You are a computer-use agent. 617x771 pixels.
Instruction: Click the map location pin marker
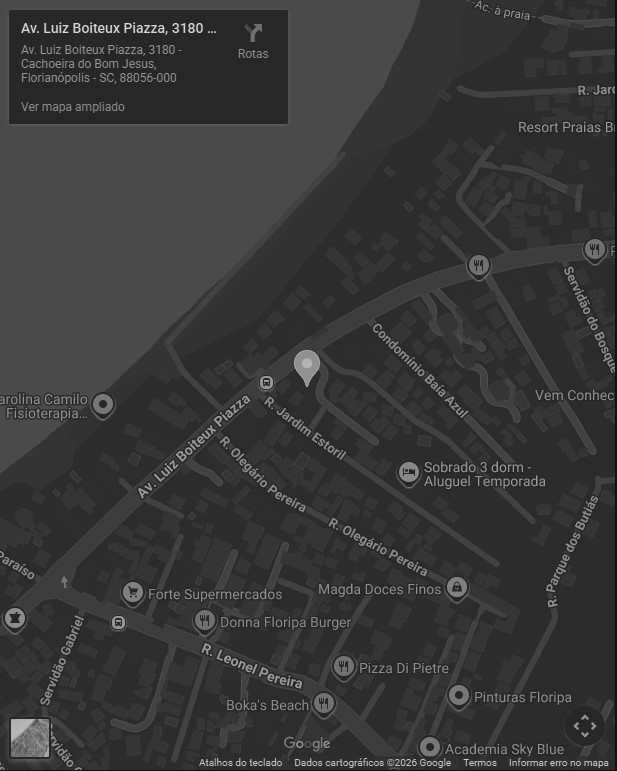pos(307,368)
